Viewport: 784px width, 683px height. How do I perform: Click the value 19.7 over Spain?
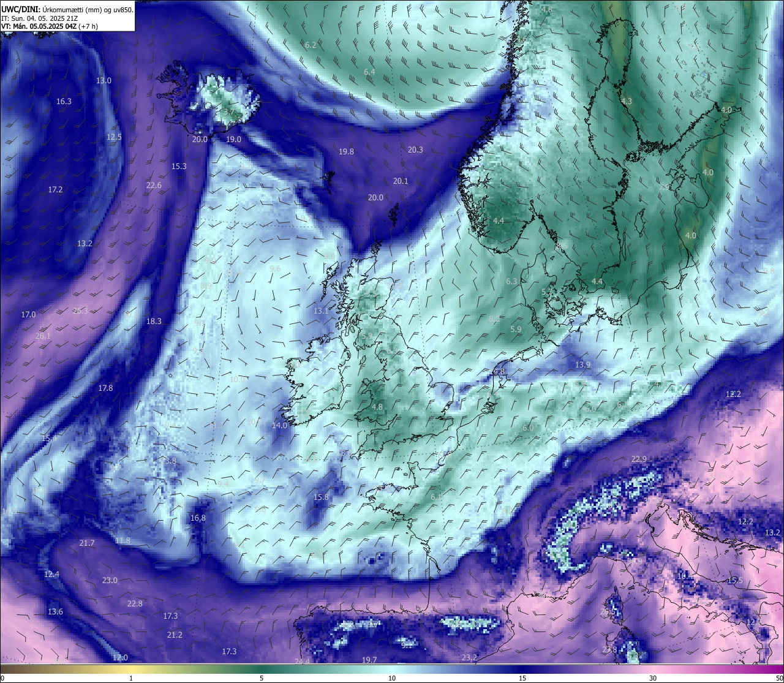(x=369, y=660)
